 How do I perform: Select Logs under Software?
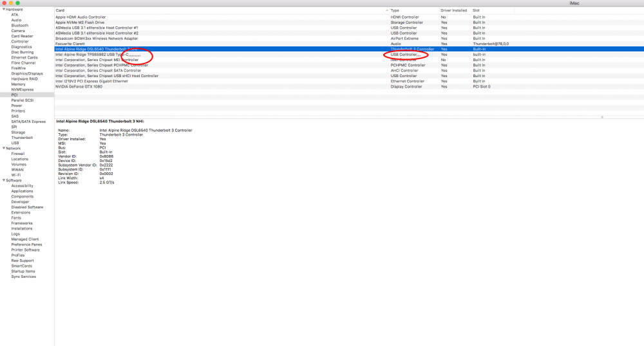tap(15, 233)
